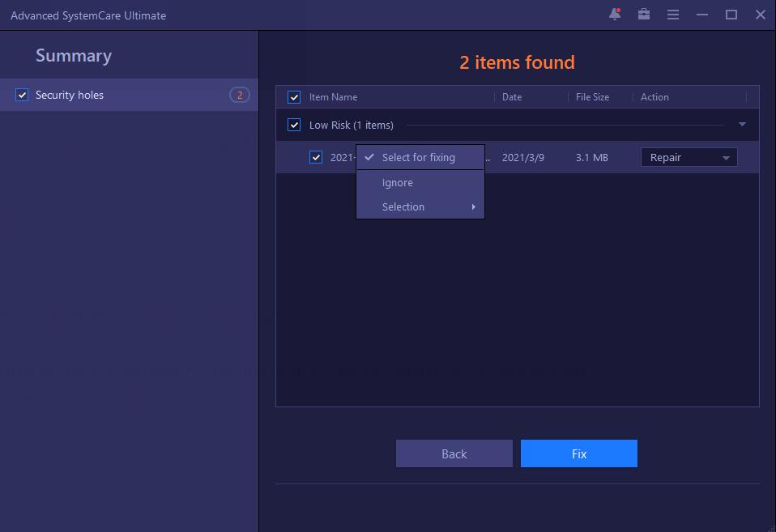
Task: Choose Ignore in the context menu
Action: 420,183
